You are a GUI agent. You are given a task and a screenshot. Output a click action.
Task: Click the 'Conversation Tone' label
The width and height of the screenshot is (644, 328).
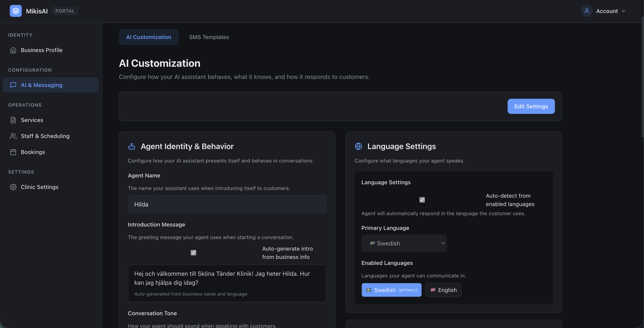tap(152, 313)
